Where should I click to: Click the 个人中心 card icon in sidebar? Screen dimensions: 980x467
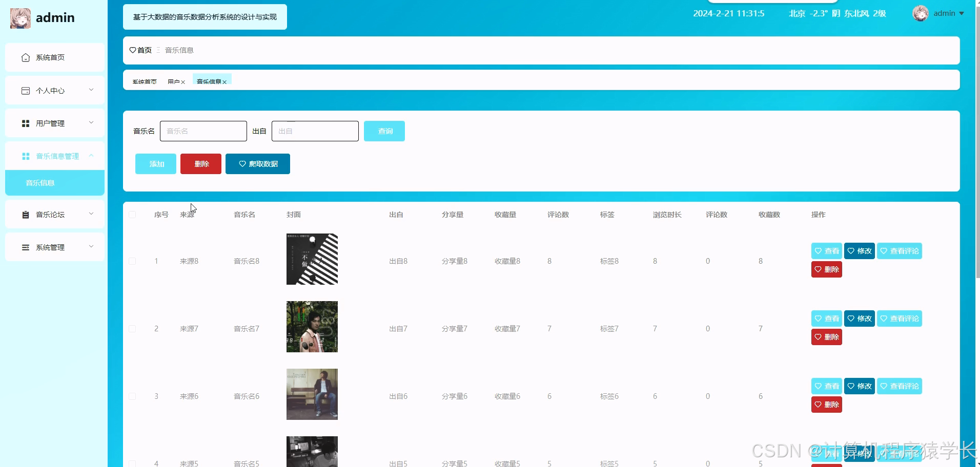[x=26, y=91]
